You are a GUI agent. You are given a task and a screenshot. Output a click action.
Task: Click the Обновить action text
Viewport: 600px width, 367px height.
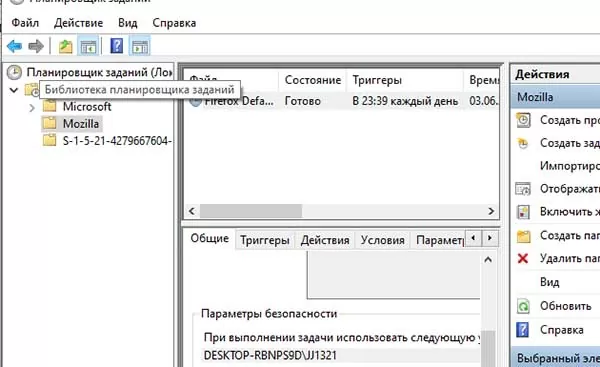point(566,306)
